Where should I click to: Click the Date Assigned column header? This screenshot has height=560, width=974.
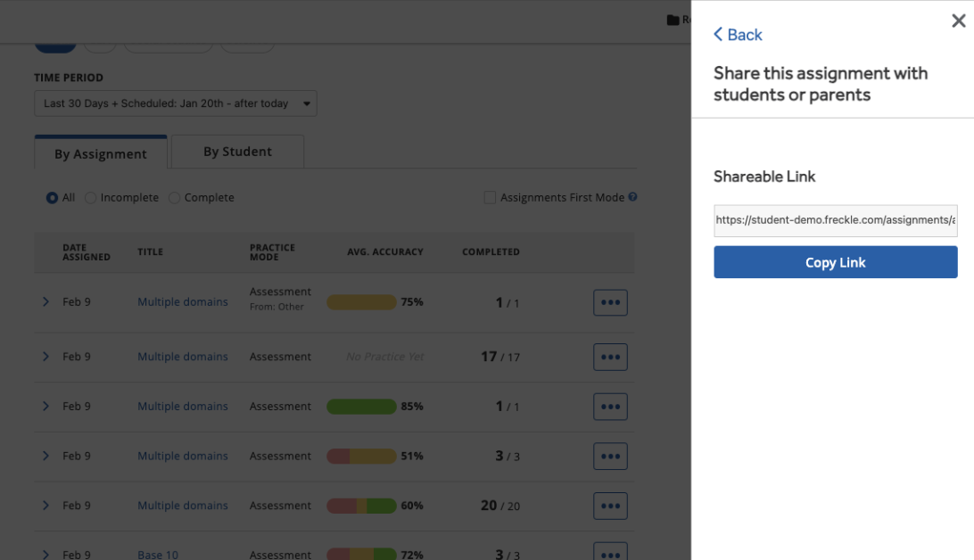(x=87, y=252)
